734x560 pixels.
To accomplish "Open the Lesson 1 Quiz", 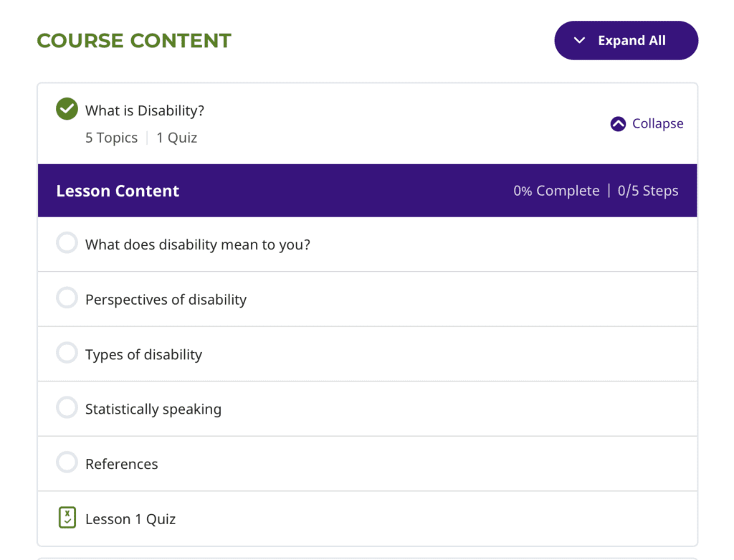I will [x=130, y=518].
